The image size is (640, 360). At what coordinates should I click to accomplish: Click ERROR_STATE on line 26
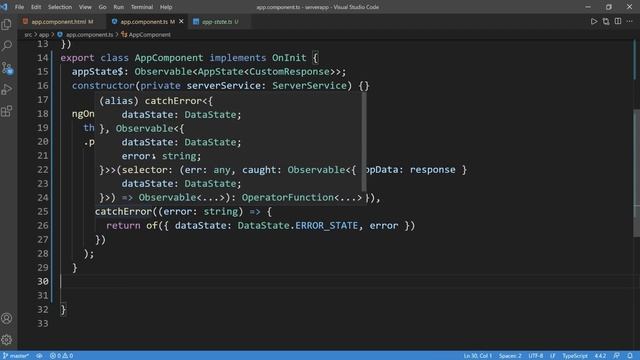(327, 225)
